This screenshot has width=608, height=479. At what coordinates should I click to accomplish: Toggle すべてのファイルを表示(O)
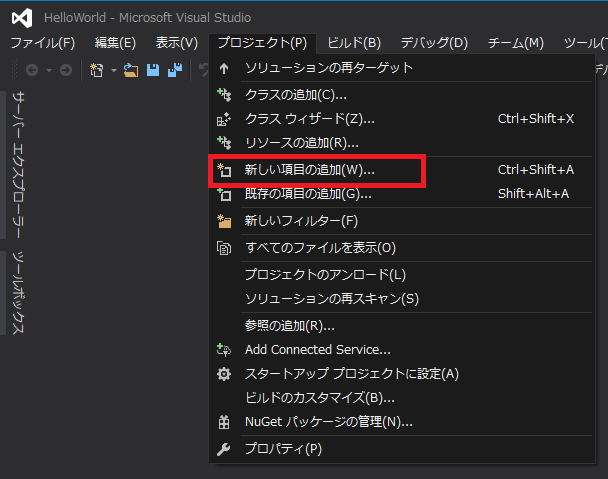[402, 248]
